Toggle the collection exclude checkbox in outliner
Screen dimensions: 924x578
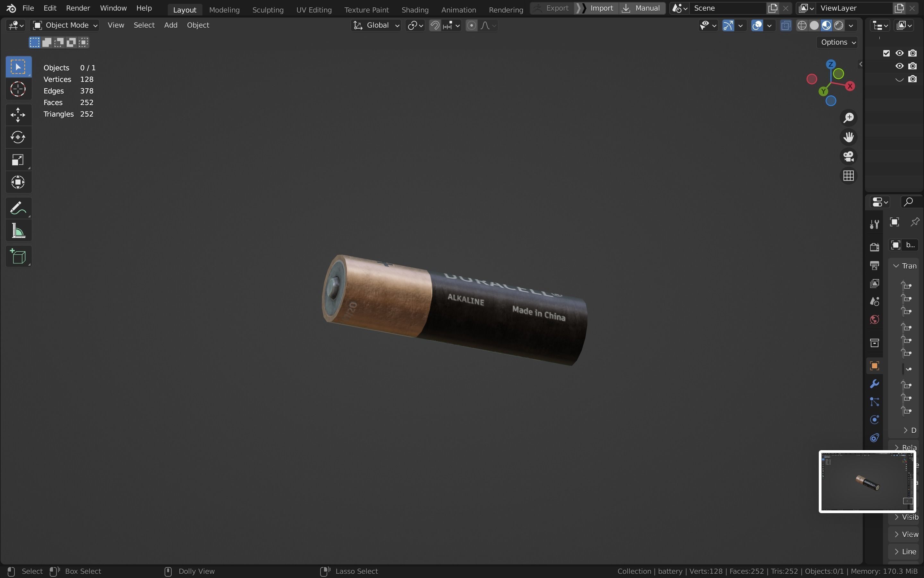(886, 53)
